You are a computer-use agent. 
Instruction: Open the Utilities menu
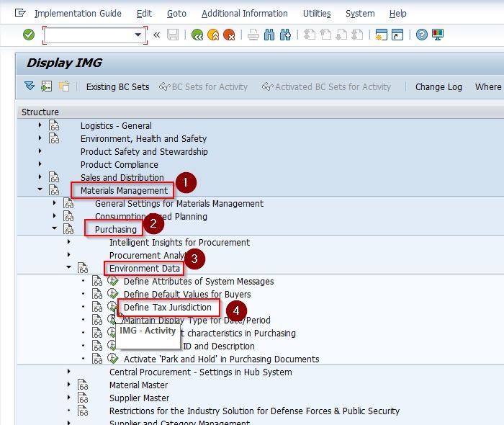(317, 14)
